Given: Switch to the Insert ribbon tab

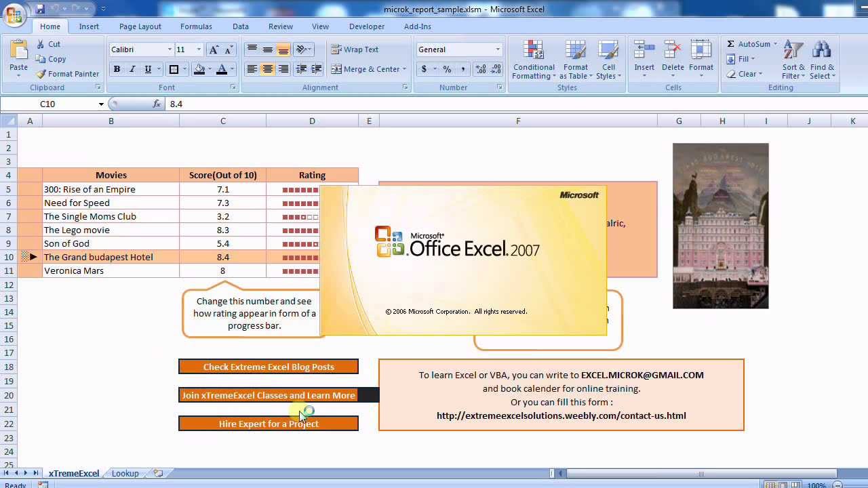Looking at the screenshot, I should (89, 26).
